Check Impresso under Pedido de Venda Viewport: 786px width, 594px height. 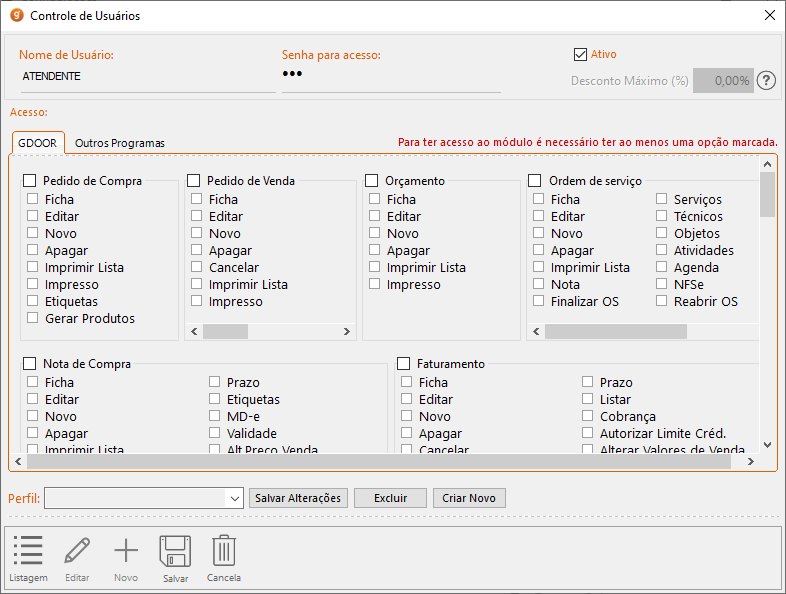pyautogui.click(x=196, y=301)
